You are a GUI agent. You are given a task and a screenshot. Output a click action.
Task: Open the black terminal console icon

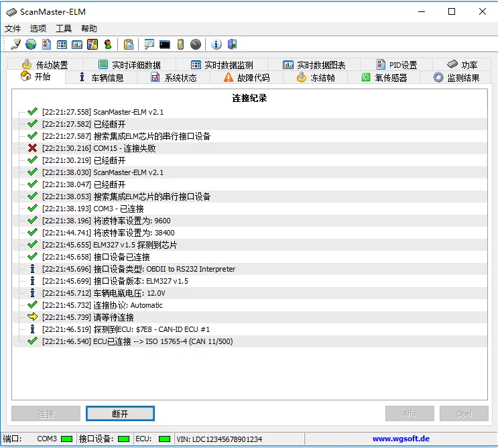(165, 44)
